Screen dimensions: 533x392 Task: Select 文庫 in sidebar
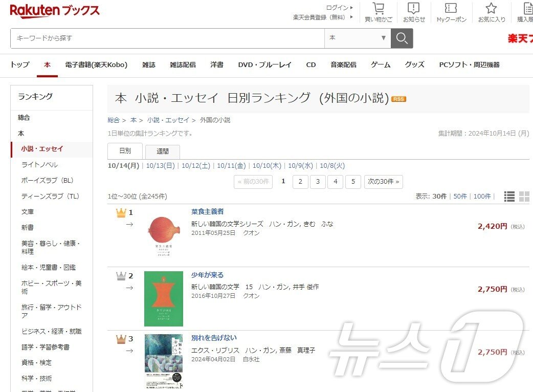28,212
